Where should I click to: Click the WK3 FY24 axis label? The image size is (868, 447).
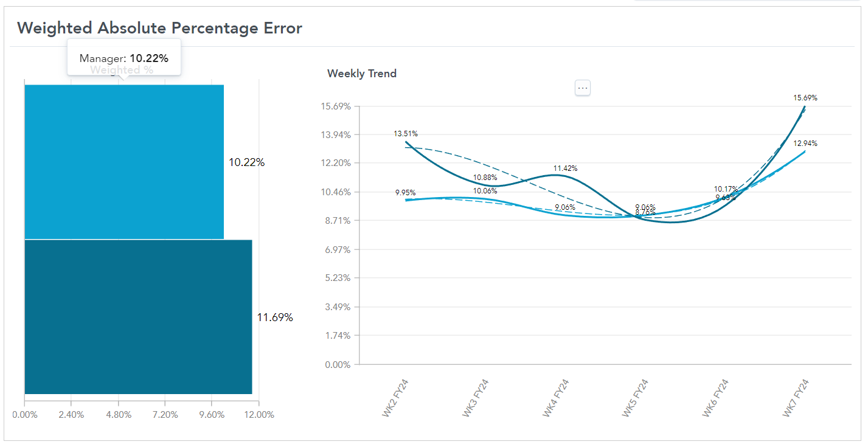tap(475, 398)
